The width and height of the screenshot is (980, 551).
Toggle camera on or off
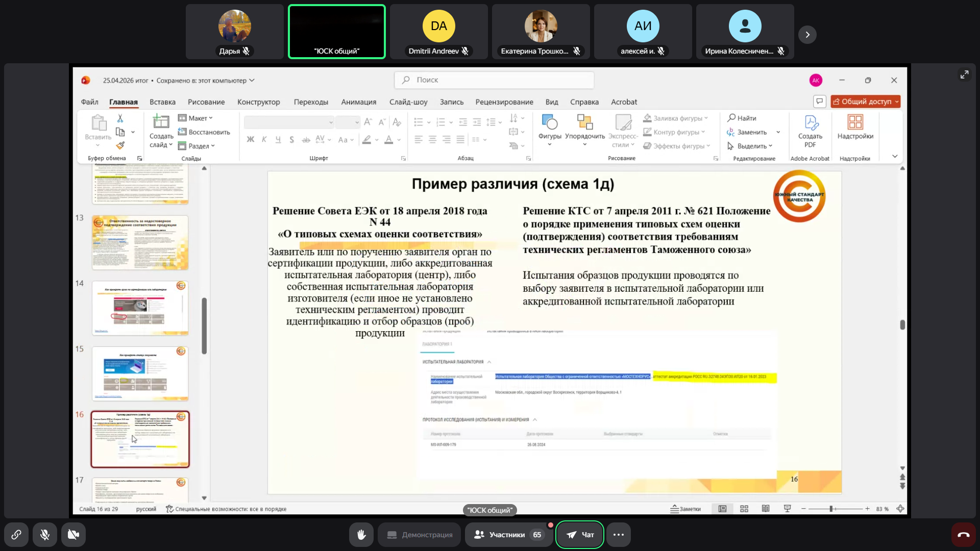tap(73, 535)
